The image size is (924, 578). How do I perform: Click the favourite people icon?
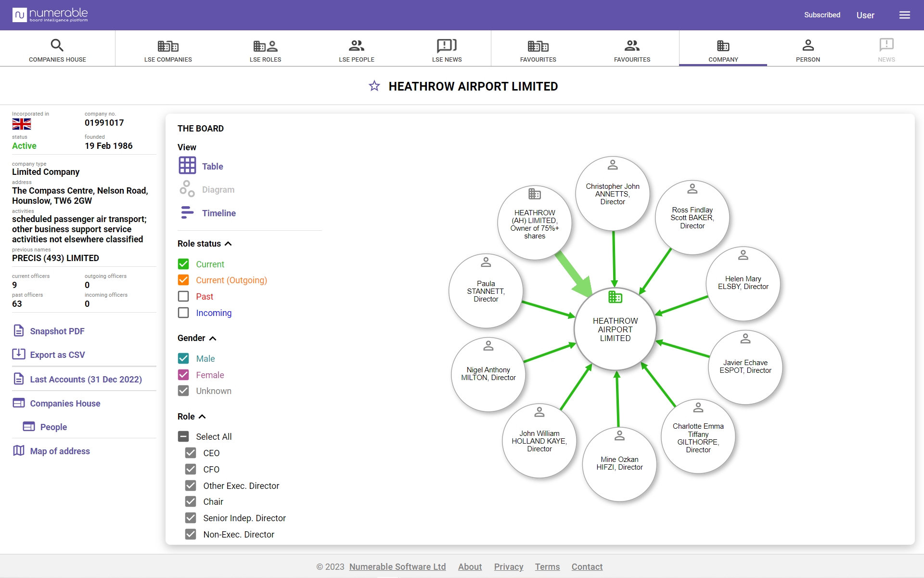(632, 46)
